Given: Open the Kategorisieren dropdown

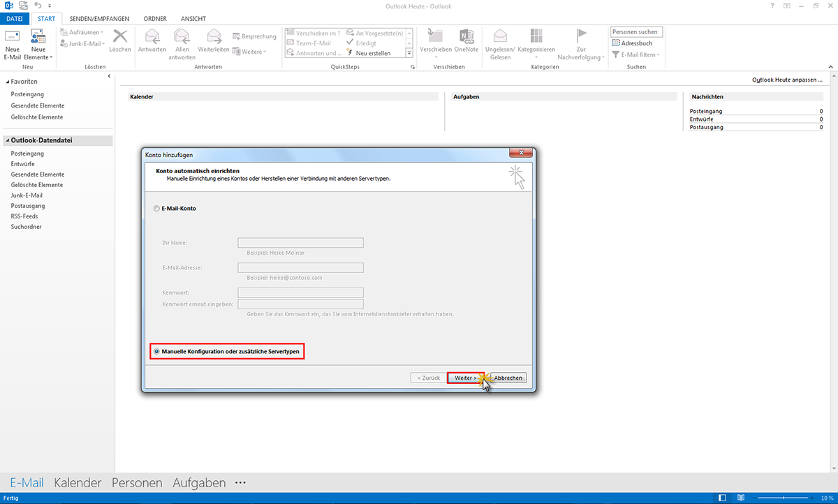Looking at the screenshot, I should 536,43.
